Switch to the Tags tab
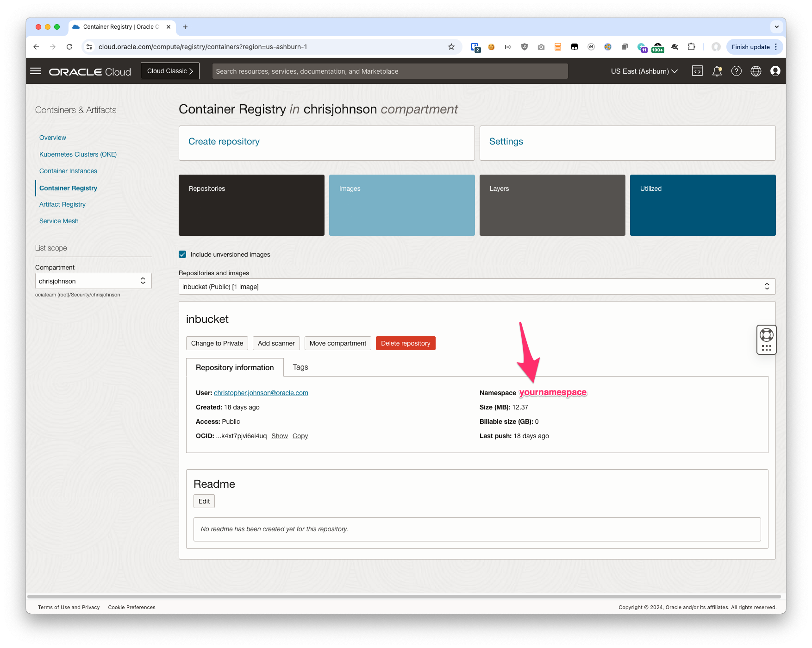812x648 pixels. 300,367
